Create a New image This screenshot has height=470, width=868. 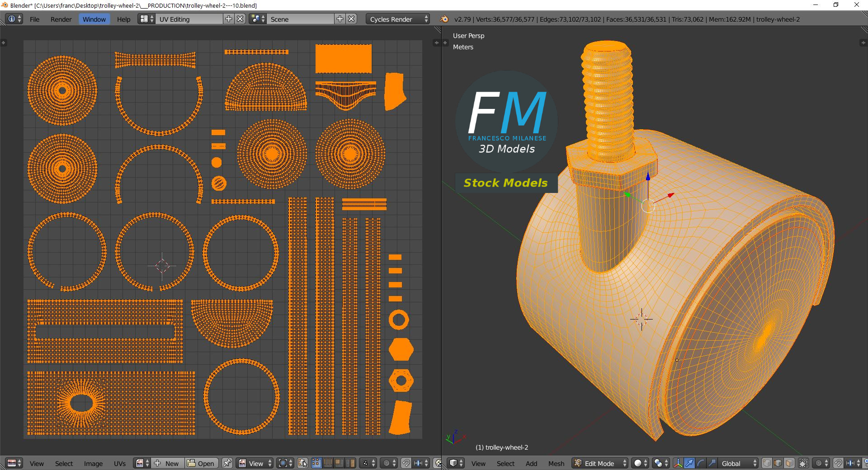point(168,463)
